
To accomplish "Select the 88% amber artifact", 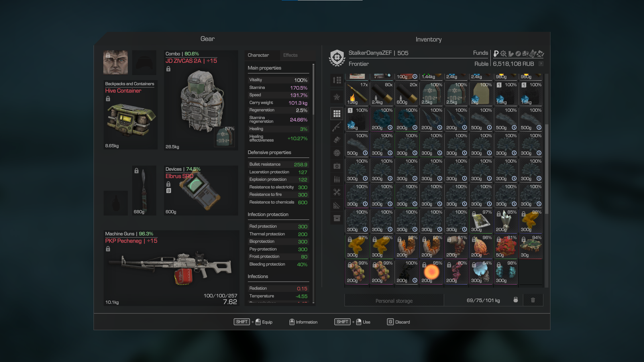I will tap(531, 221).
